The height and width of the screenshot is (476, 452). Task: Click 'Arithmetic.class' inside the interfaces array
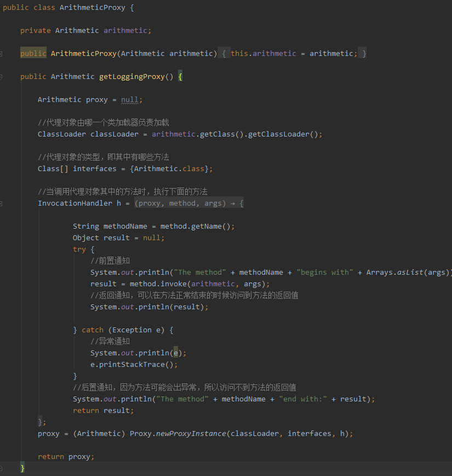(169, 169)
